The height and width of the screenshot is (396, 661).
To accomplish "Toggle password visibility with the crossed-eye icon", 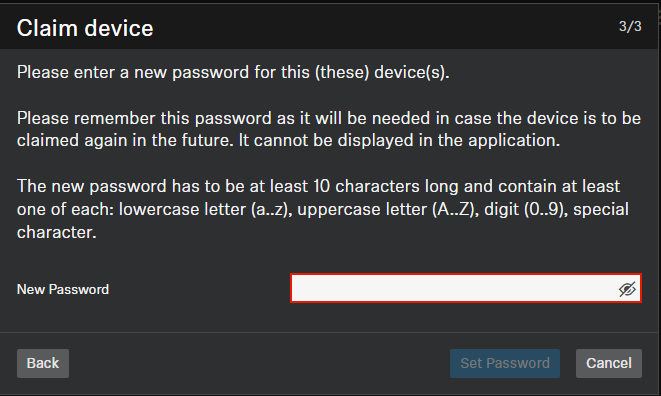I will coord(627,289).
